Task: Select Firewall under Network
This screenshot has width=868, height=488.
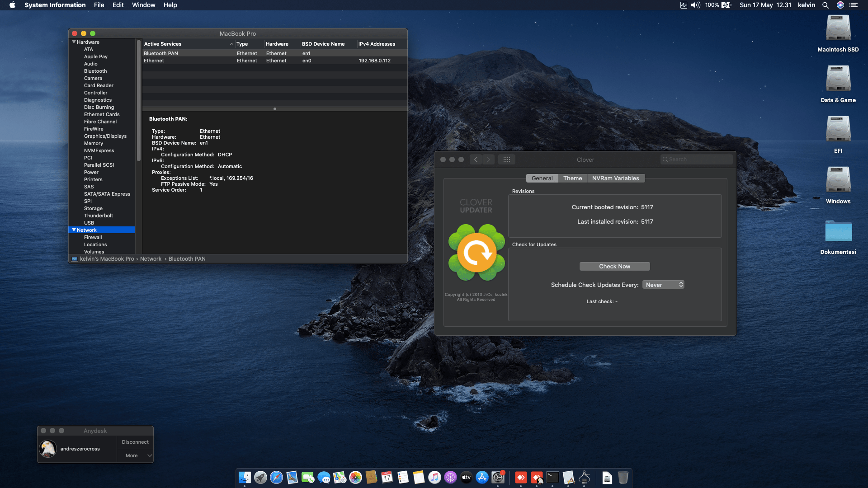Action: tap(93, 237)
